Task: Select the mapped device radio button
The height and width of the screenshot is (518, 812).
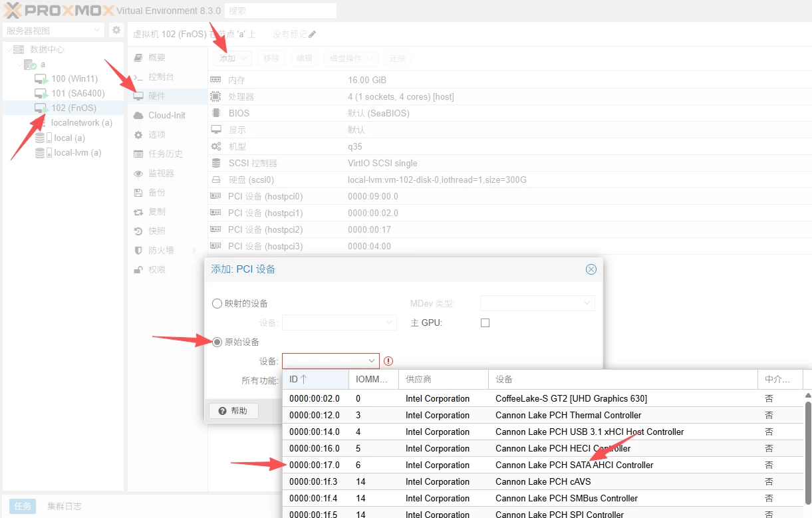Action: click(x=217, y=303)
